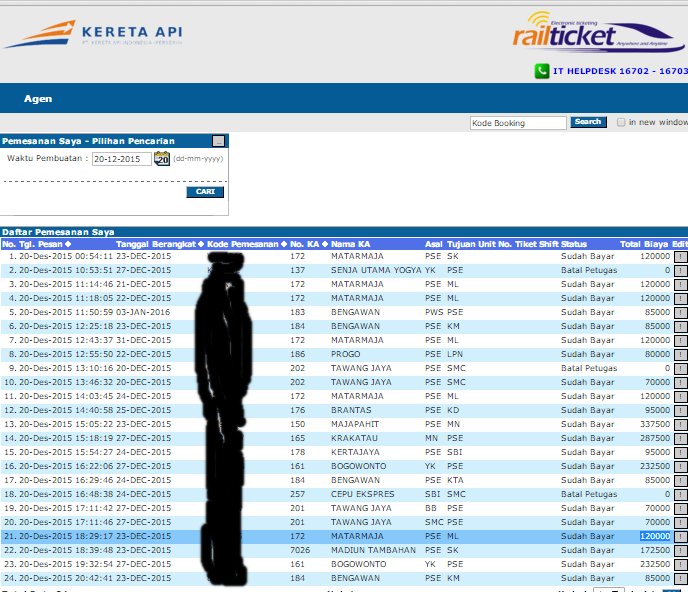The width and height of the screenshot is (688, 592).
Task: Click Batal Petugas status in row 18
Action: (589, 494)
